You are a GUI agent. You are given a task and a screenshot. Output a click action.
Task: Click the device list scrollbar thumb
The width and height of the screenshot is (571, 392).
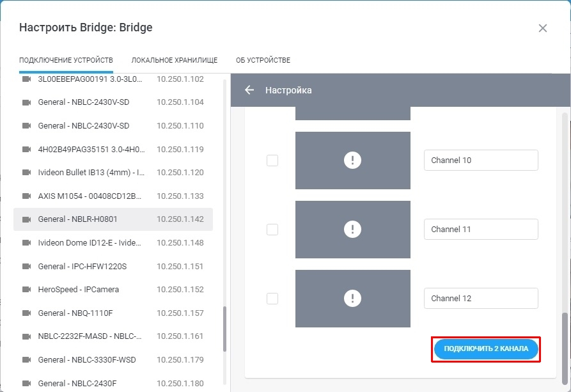tap(224, 329)
